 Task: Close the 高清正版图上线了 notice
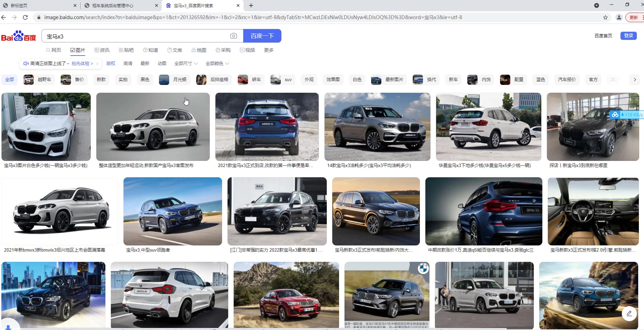coord(97,63)
